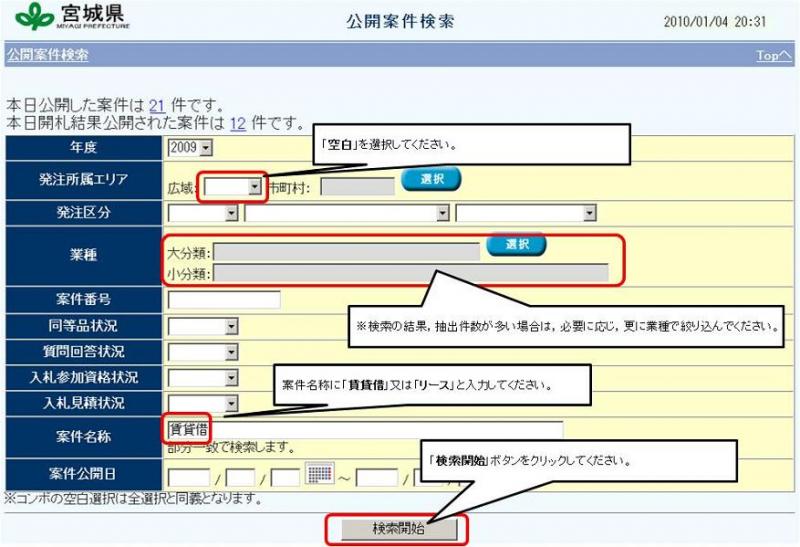Click the 大分類 field
Screen dimensions: 800x547
[346, 252]
